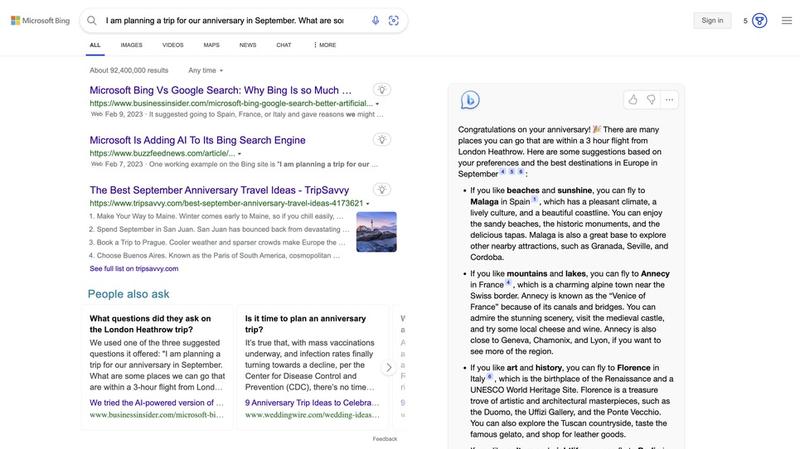The image size is (800, 449).
Task: Select the ALL tab
Action: pyautogui.click(x=95, y=45)
